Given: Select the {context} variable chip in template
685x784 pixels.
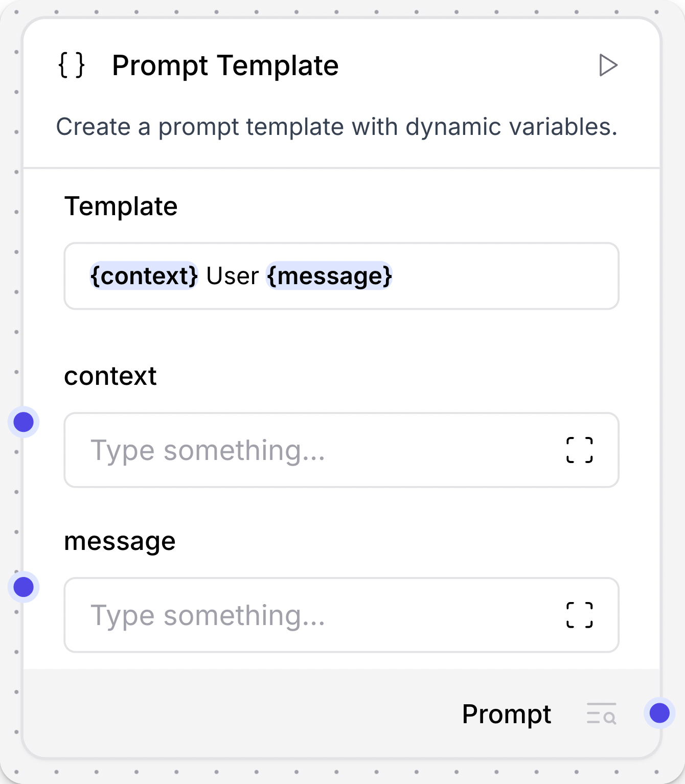Looking at the screenshot, I should [143, 276].
